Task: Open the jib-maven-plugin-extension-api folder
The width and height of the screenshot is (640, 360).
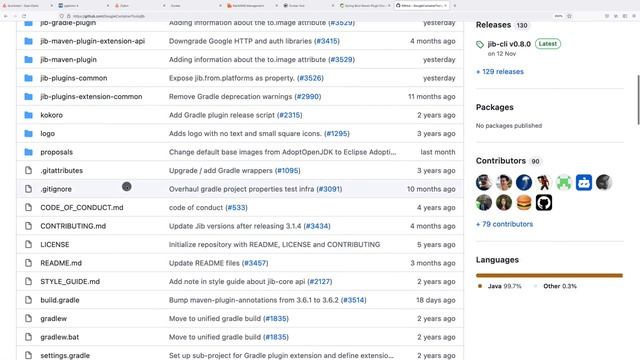Action: 93,41
